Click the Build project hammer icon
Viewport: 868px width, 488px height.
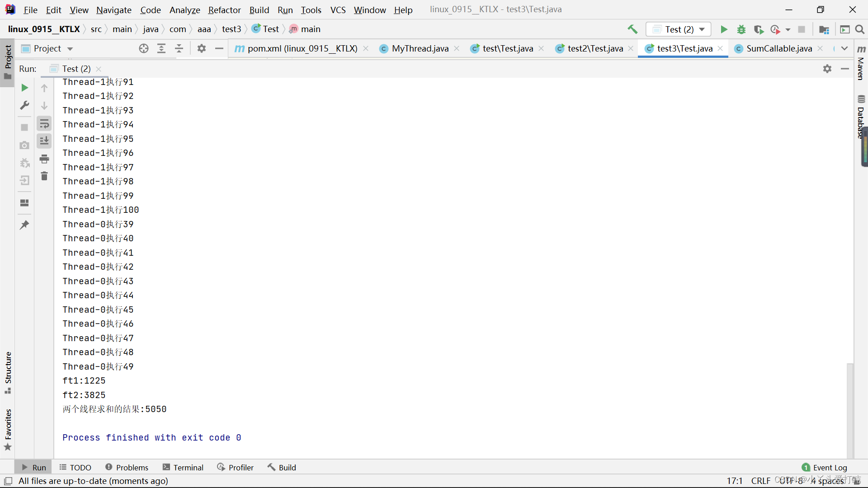632,29
